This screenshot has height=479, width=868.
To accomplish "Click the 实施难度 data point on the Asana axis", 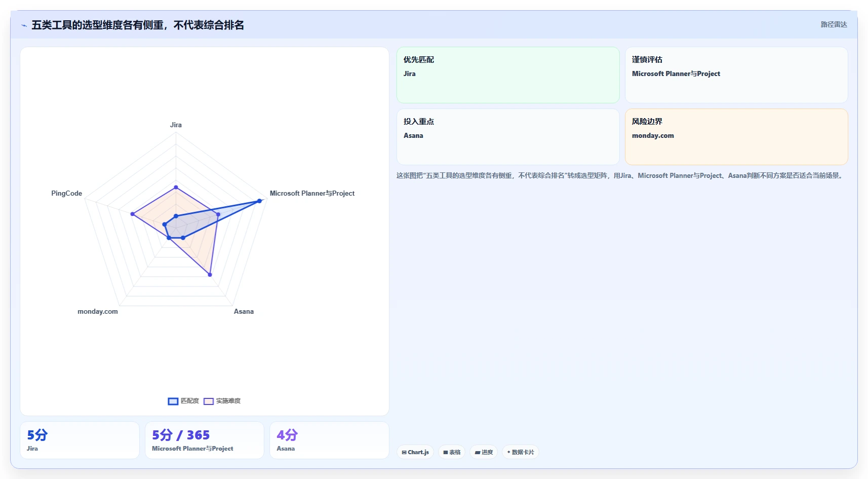I will tap(210, 275).
